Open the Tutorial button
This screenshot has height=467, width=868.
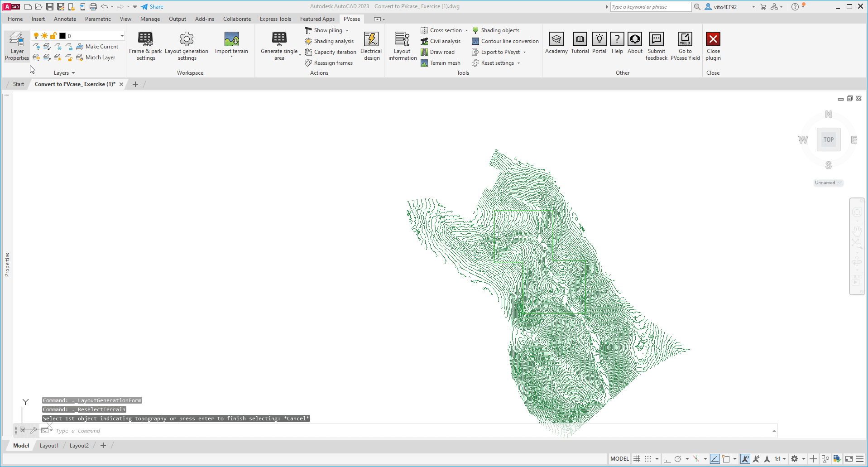pyautogui.click(x=580, y=43)
